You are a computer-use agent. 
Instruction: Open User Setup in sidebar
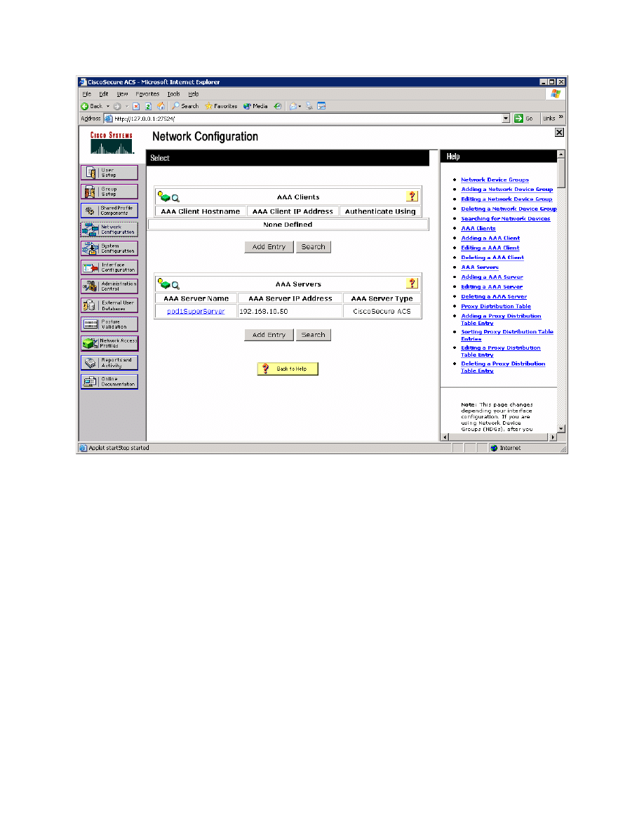109,173
